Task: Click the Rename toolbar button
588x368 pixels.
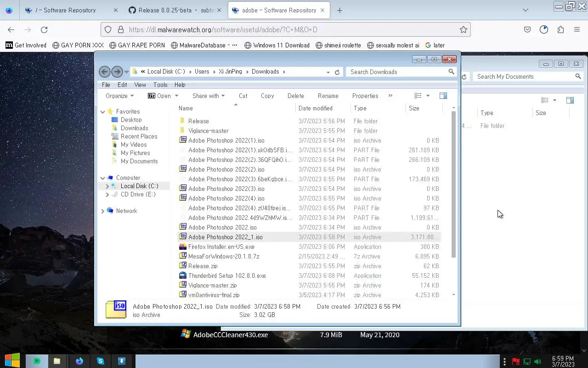Action: coord(328,96)
